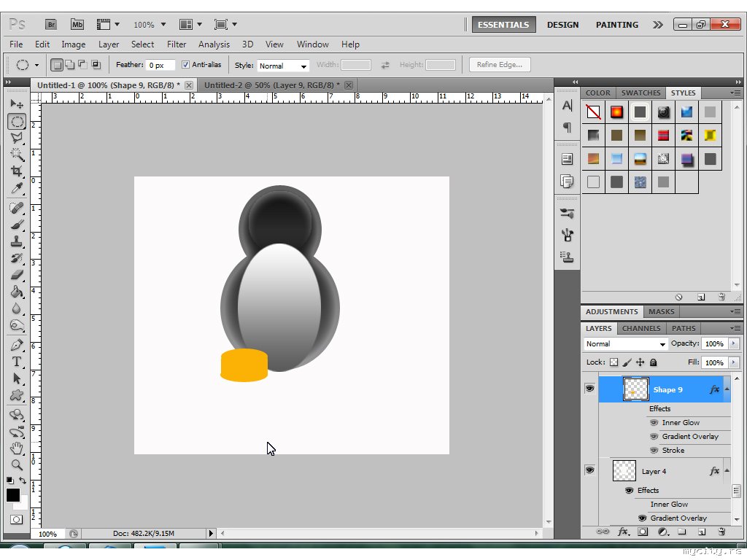Activate the Horizontal Type tool
The height and width of the screenshot is (560, 747).
tap(17, 362)
